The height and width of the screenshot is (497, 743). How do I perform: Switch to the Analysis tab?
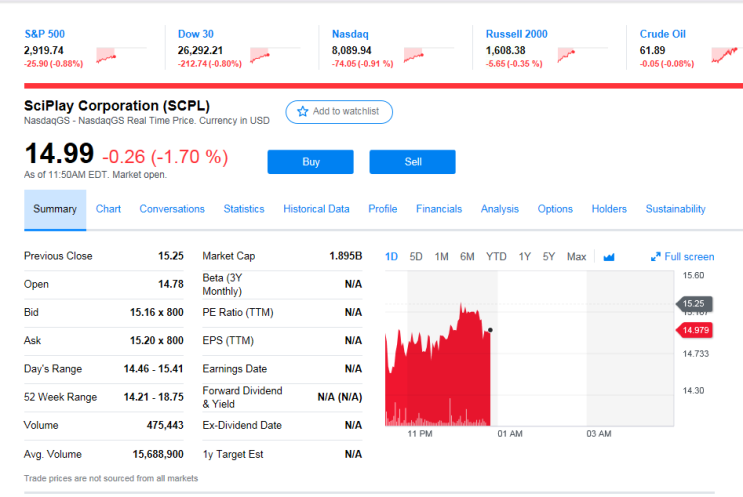(499, 209)
